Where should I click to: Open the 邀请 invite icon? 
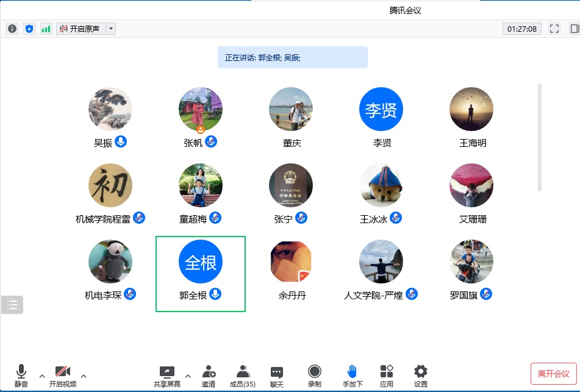click(x=209, y=375)
